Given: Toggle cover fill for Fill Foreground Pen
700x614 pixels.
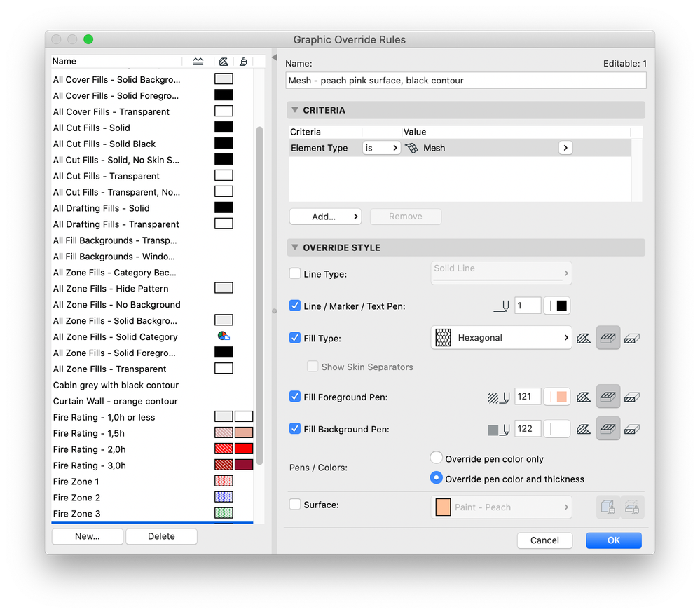Looking at the screenshot, I should pos(608,396).
